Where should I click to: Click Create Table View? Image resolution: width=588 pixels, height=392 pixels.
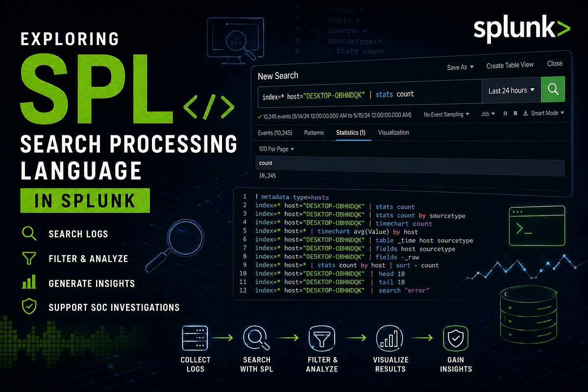pos(510,65)
